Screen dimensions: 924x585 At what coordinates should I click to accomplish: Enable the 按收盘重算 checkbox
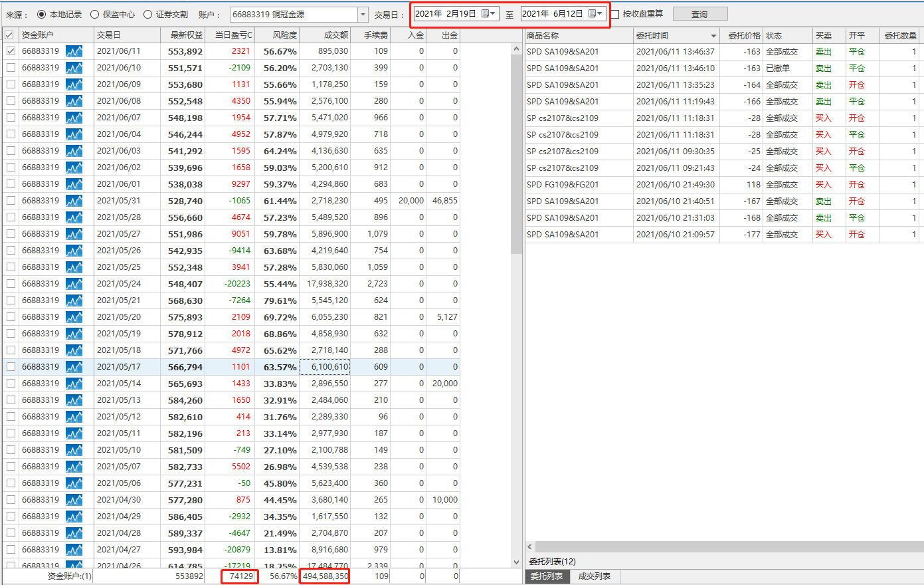click(x=615, y=15)
